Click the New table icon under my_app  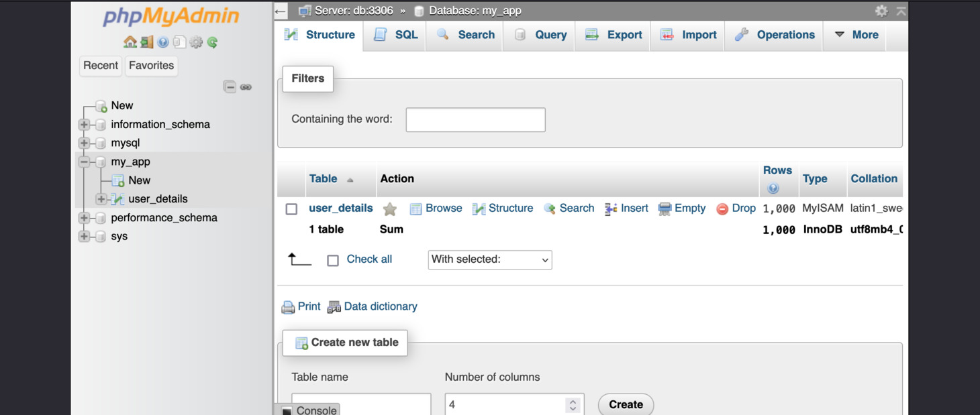coord(118,180)
